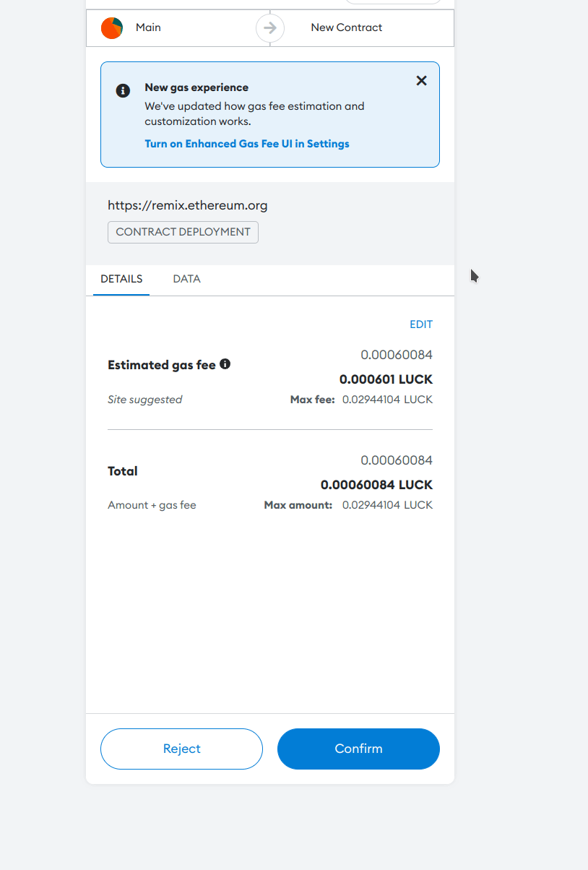Confirm the contract deployment transaction
The height and width of the screenshot is (870, 588).
[358, 749]
